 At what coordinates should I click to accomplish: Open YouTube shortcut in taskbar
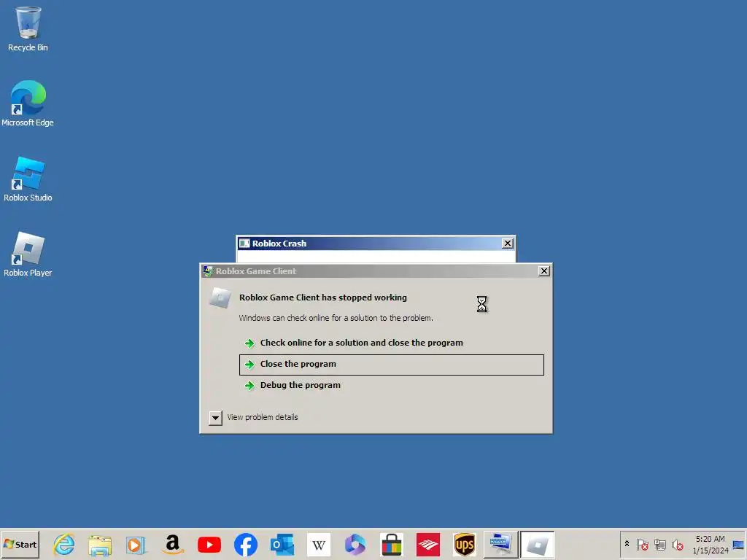(209, 545)
